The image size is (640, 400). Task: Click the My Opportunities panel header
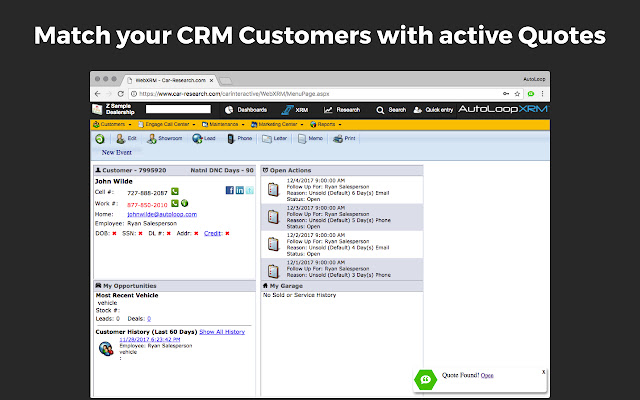175,286
